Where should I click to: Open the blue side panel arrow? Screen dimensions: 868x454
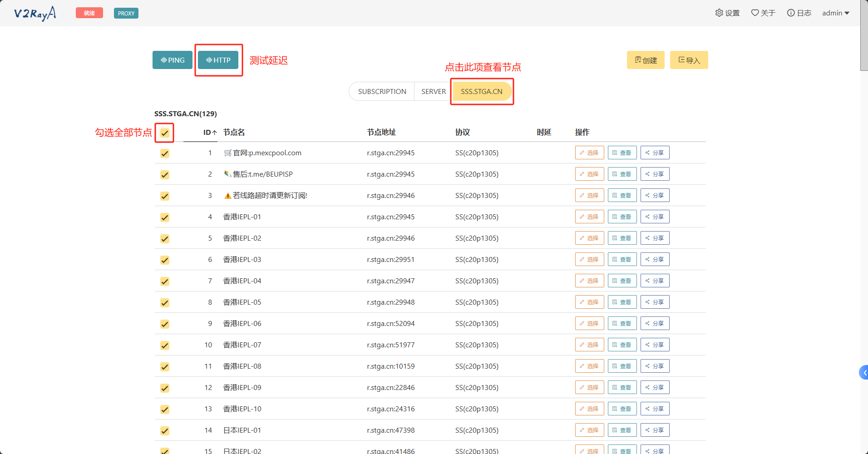[864, 372]
